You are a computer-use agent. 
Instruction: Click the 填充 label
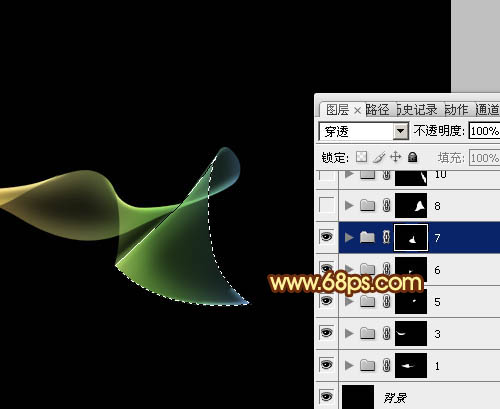[451, 157]
